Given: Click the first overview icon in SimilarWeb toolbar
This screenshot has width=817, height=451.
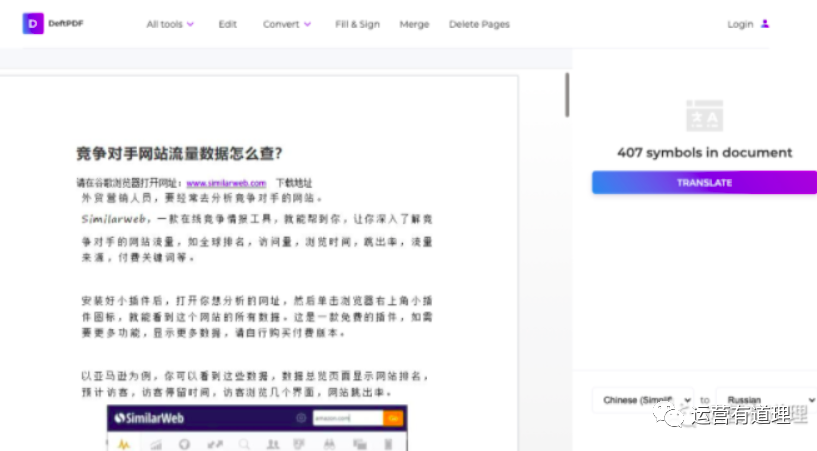Looking at the screenshot, I should tap(124, 443).
